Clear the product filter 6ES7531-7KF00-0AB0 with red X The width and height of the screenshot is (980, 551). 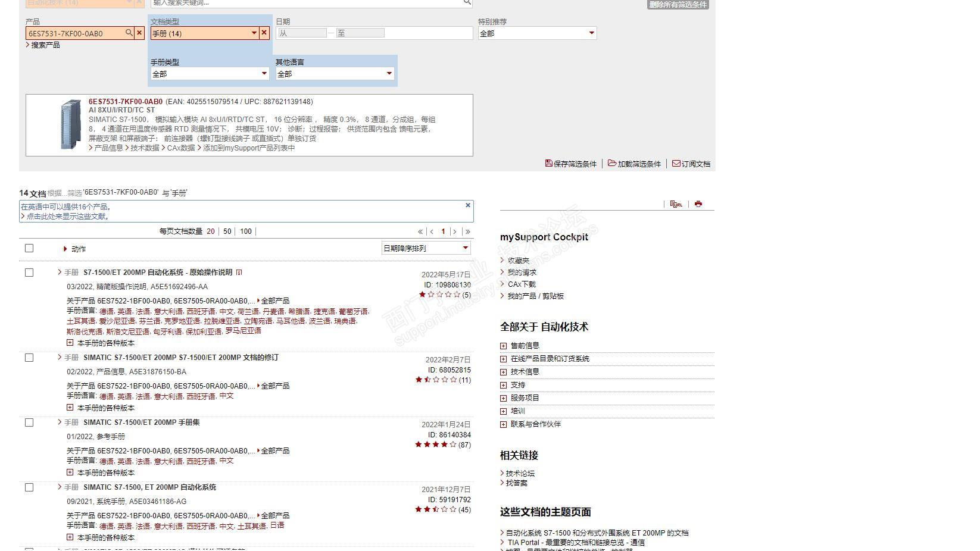[x=139, y=33]
